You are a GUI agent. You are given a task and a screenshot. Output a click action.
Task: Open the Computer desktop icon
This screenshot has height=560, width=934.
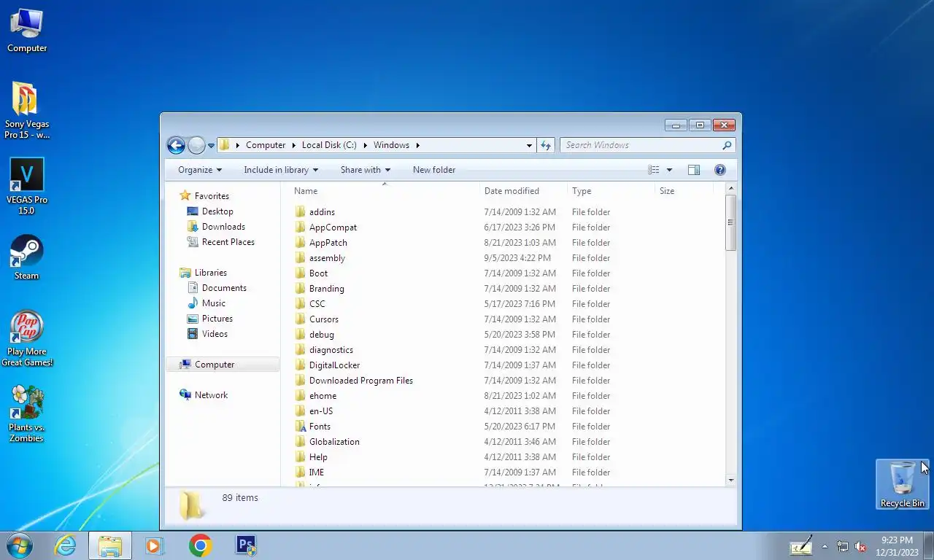coord(27,31)
